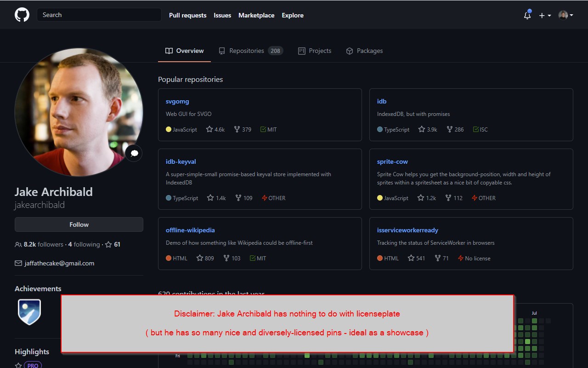The image size is (588, 368).
Task: Open the sprite-cow repository
Action: (x=392, y=161)
